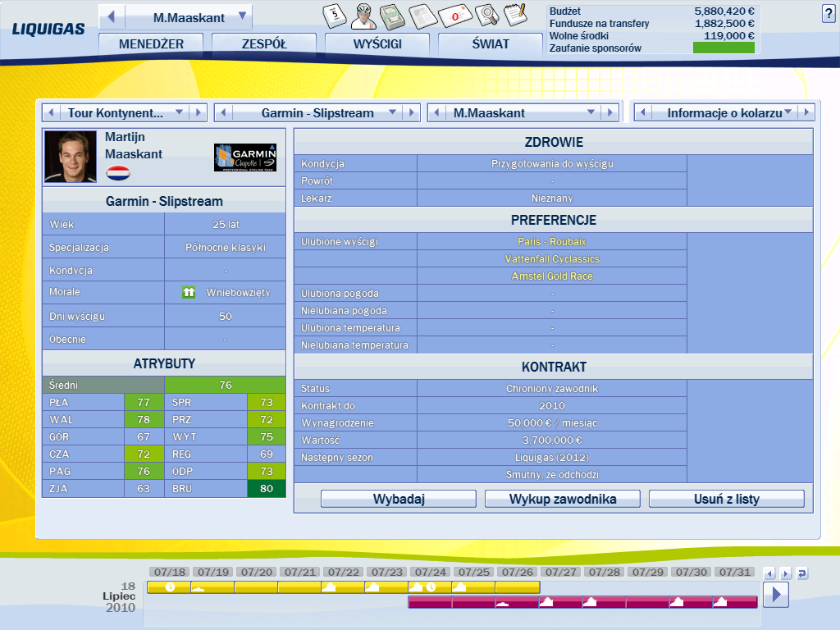Click the yellow flat stage on 07/19
Viewport: 840px width, 630px height.
pos(212,587)
